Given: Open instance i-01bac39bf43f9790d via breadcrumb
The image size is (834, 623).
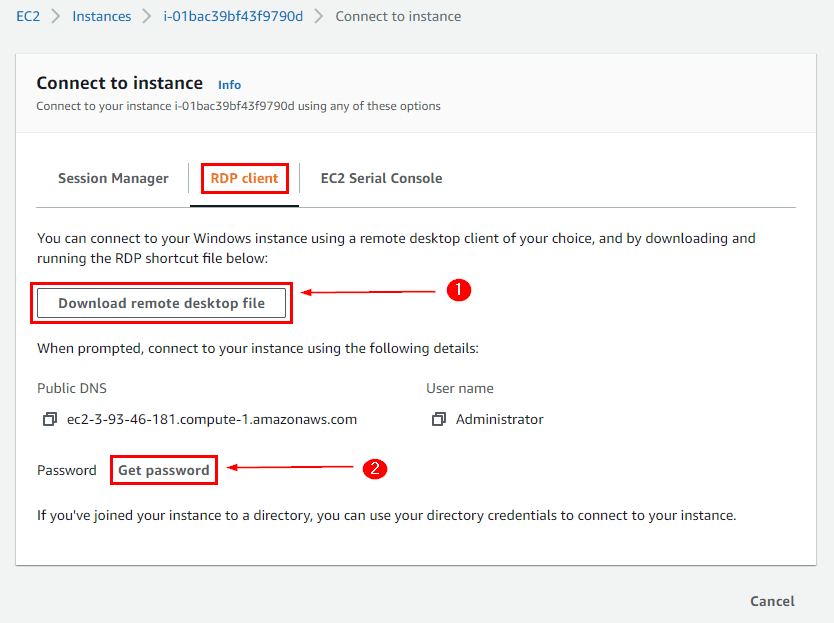Looking at the screenshot, I should pyautogui.click(x=232, y=16).
